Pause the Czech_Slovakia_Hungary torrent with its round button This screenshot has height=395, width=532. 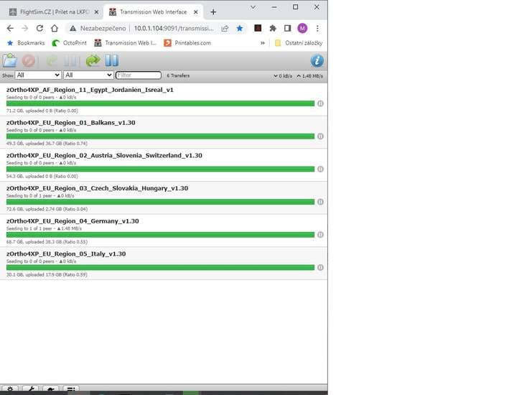pyautogui.click(x=320, y=202)
